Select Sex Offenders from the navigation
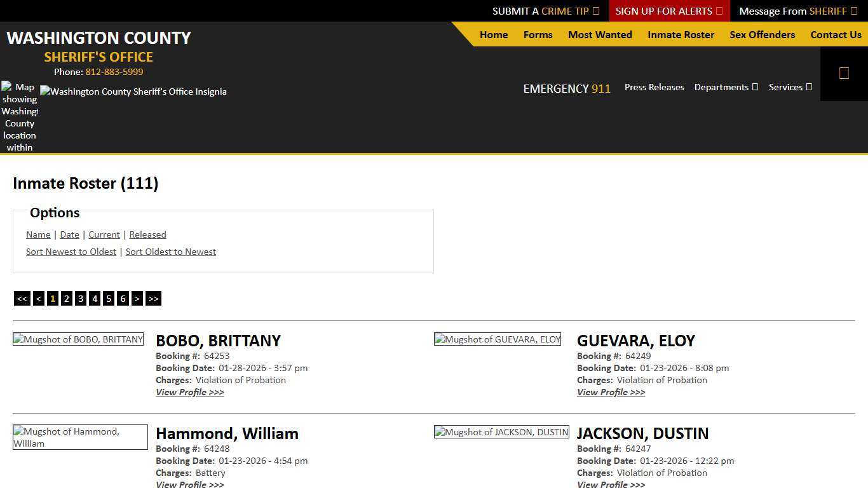 coord(762,35)
